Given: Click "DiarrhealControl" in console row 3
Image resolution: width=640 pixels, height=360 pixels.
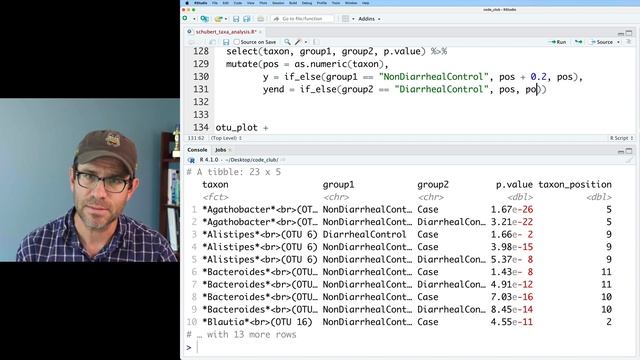Looking at the screenshot, I should point(364,234).
